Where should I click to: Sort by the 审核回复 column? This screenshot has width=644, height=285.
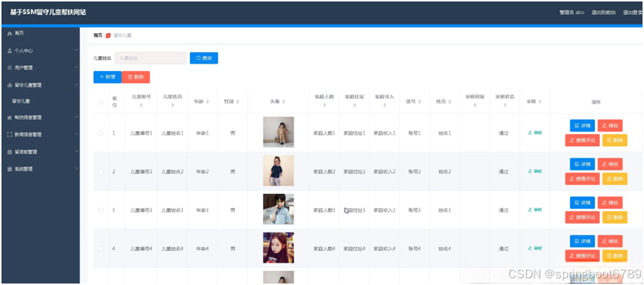475,106
